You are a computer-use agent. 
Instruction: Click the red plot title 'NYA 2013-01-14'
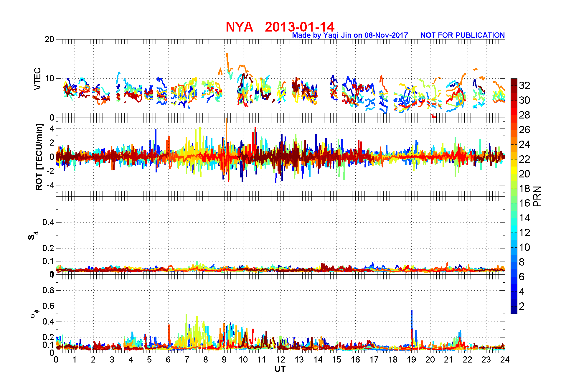(x=280, y=27)
